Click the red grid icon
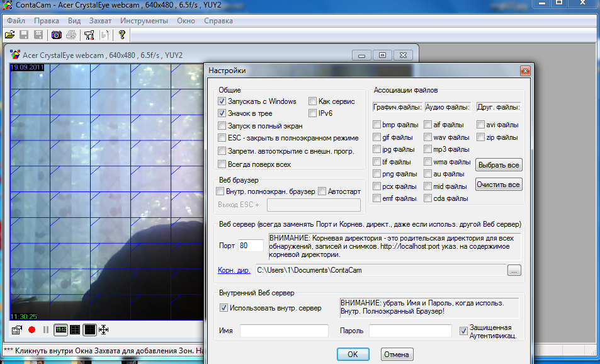 tap(75, 329)
